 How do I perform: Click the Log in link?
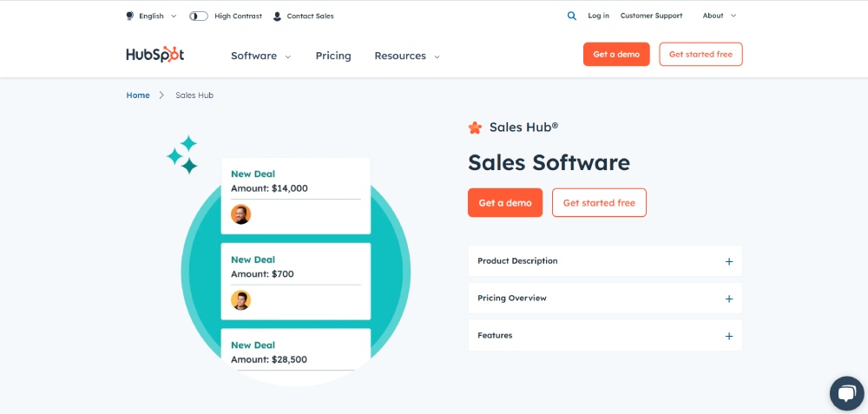coord(598,16)
